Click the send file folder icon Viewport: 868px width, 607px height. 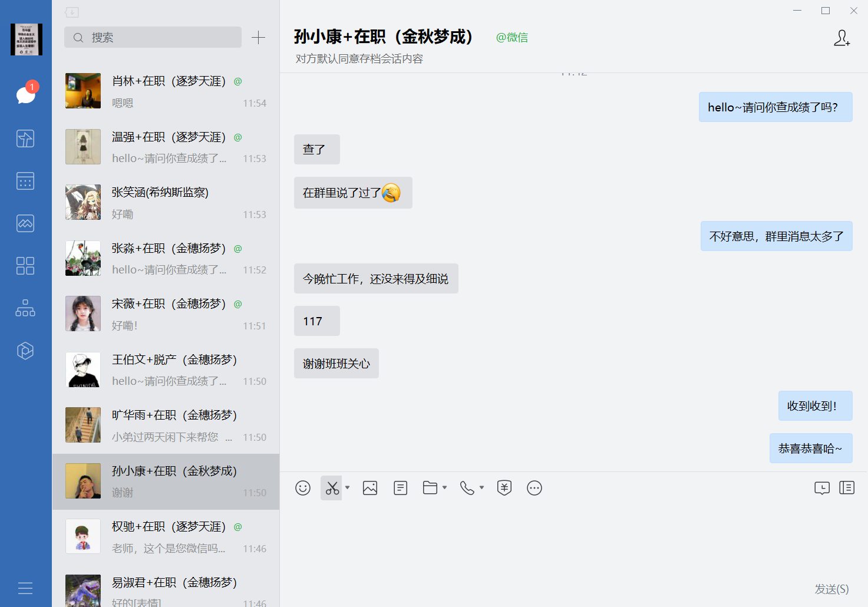[430, 488]
